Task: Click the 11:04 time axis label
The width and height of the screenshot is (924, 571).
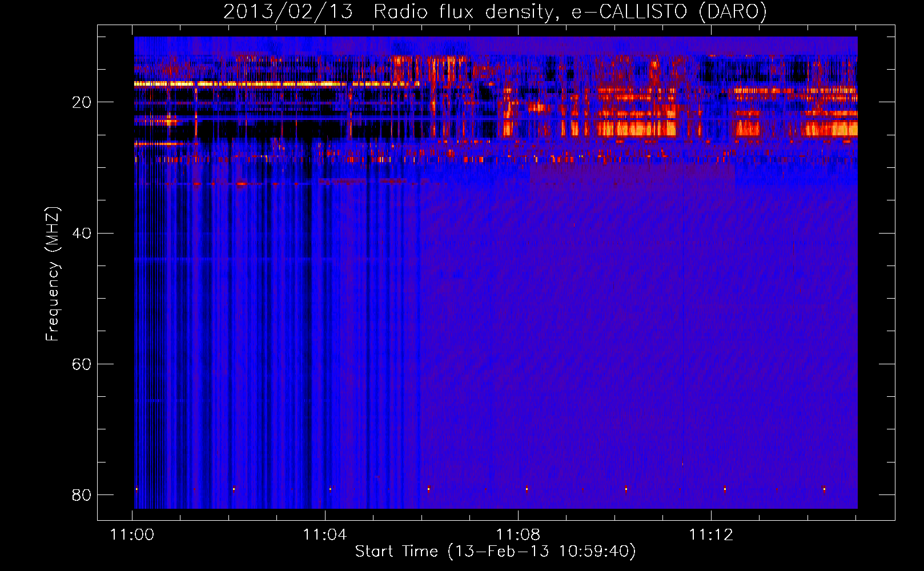Action: click(325, 535)
